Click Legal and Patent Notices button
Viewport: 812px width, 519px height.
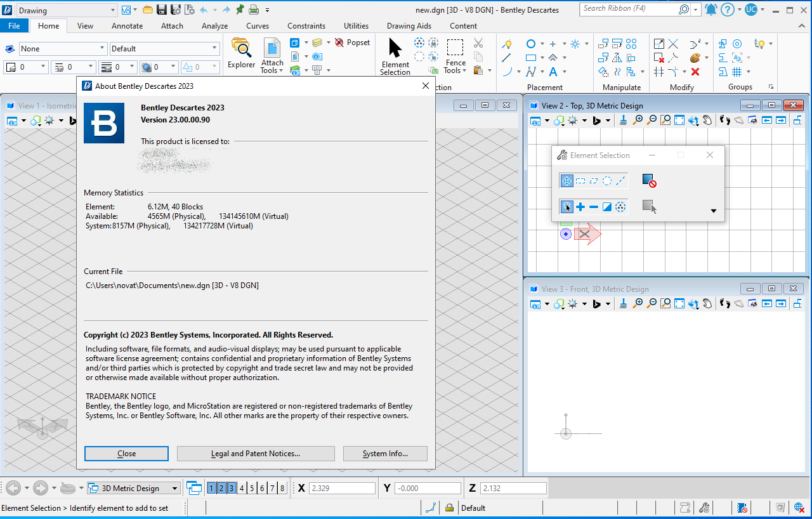pyautogui.click(x=256, y=454)
